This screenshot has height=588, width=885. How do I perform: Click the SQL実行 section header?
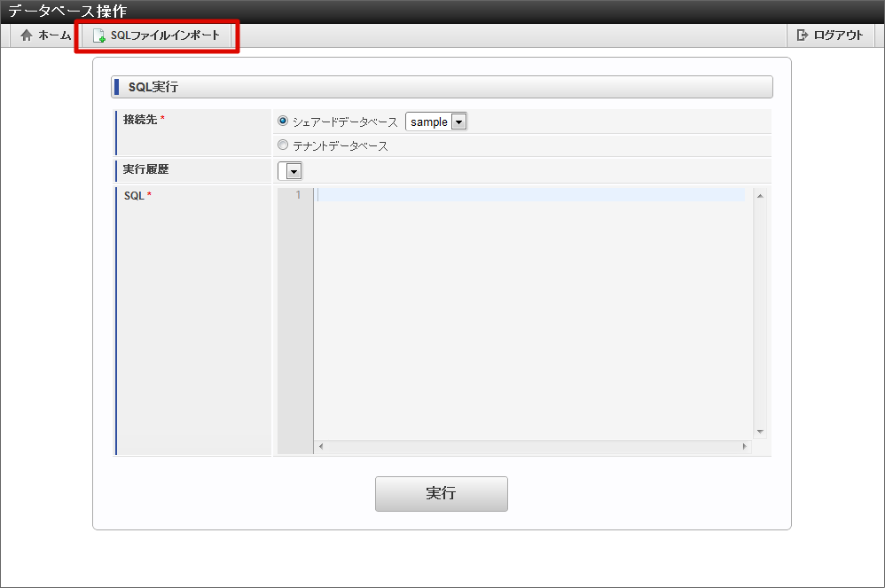point(442,87)
